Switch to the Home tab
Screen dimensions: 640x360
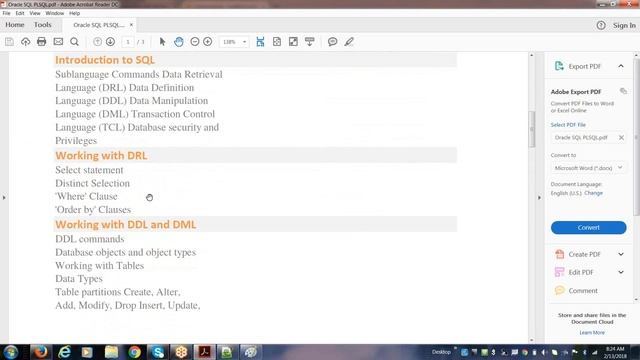tap(15, 25)
